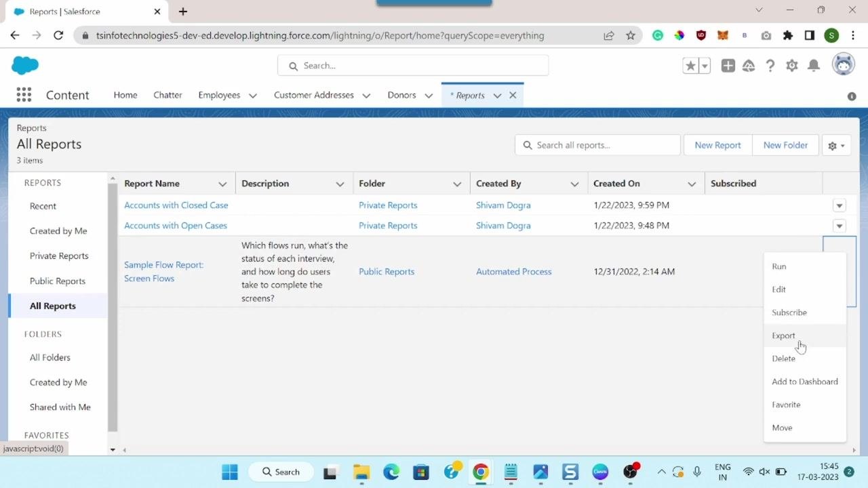
Task: Choose Run in the row menu
Action: coord(805,266)
